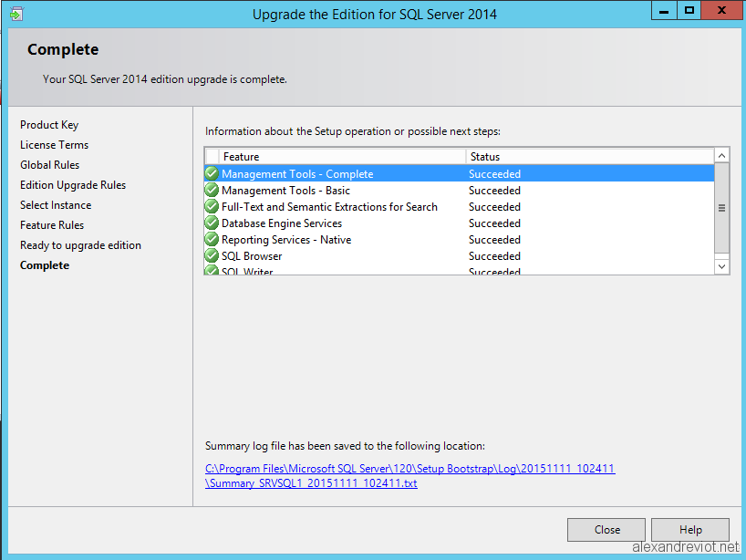Select the 'SQL Browser' row
This screenshot has width=746, height=560.
pos(460,256)
